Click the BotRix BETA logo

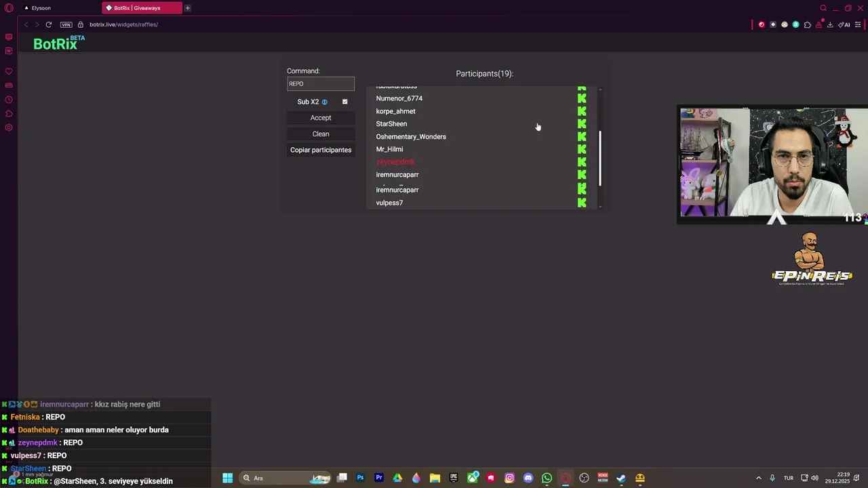[59, 43]
